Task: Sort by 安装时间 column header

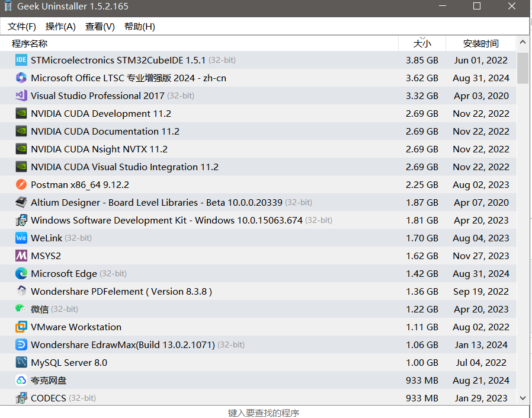Action: point(481,43)
